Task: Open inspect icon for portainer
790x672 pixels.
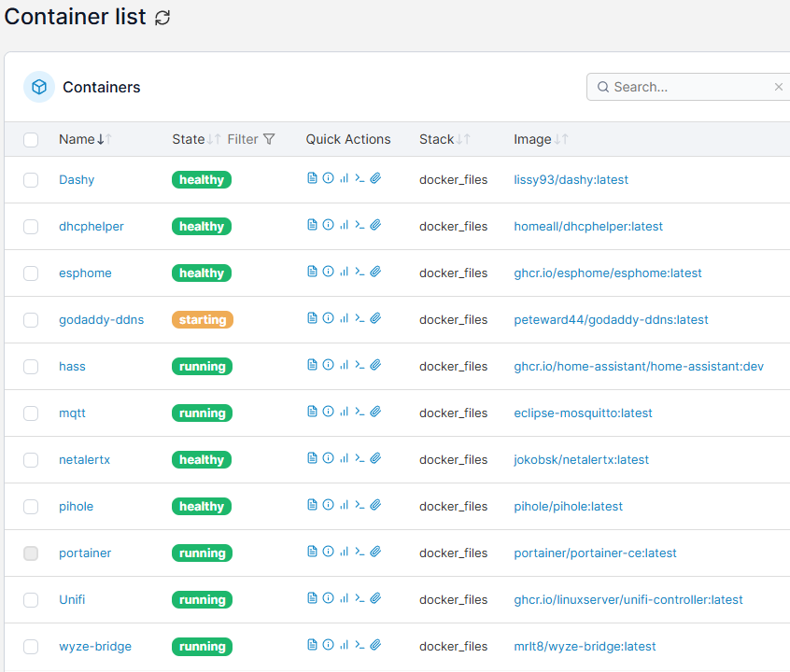Action: pyautogui.click(x=328, y=552)
